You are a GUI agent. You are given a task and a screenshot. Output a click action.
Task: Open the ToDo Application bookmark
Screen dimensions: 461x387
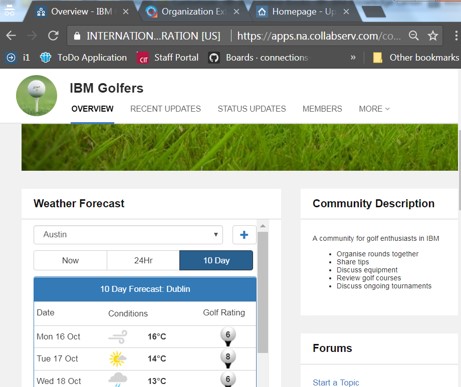click(x=83, y=58)
